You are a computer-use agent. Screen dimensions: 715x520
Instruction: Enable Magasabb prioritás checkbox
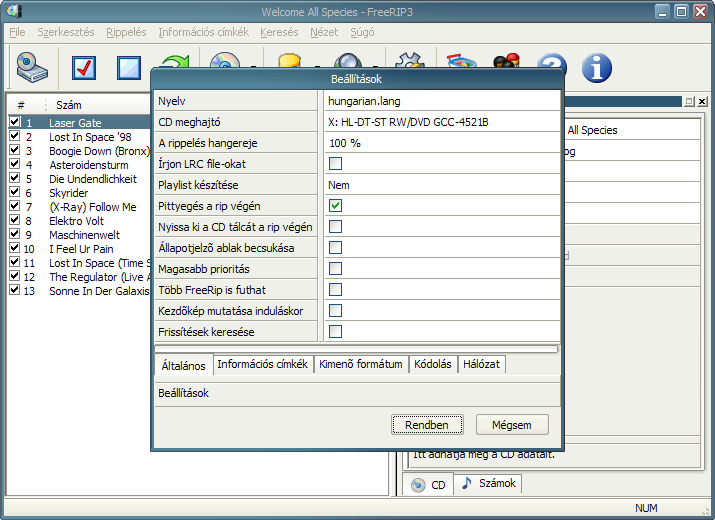(x=335, y=269)
